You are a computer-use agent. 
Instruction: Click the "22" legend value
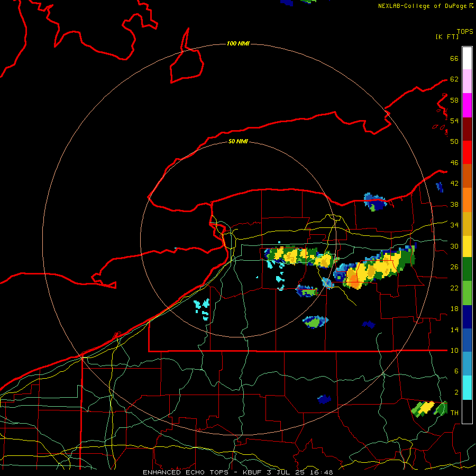(x=454, y=288)
